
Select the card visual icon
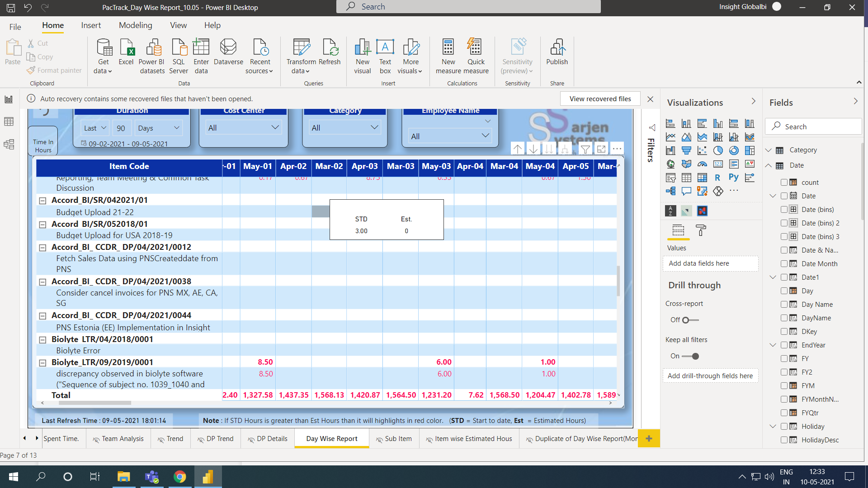tap(718, 164)
